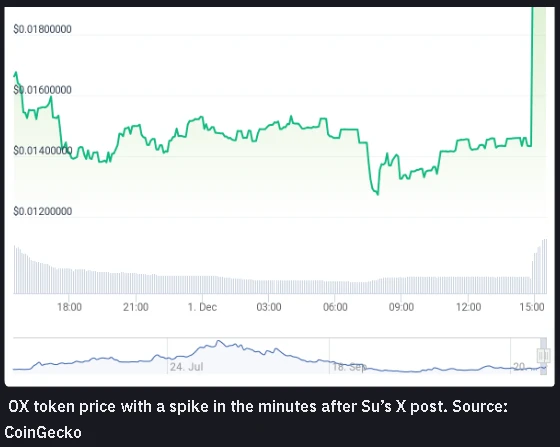
Task: Click the 15:00 time axis label
Action: pos(532,307)
